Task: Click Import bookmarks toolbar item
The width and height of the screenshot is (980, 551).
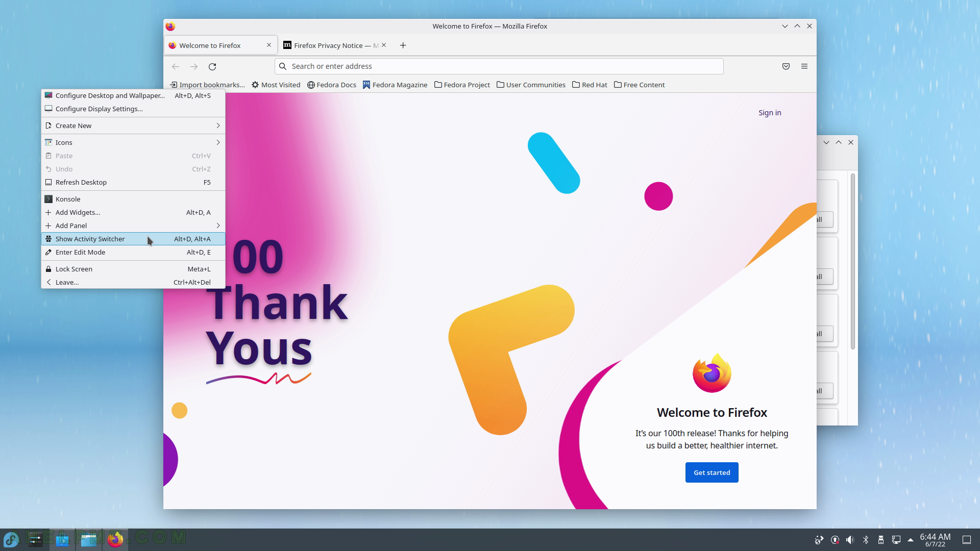Action: 207,85
